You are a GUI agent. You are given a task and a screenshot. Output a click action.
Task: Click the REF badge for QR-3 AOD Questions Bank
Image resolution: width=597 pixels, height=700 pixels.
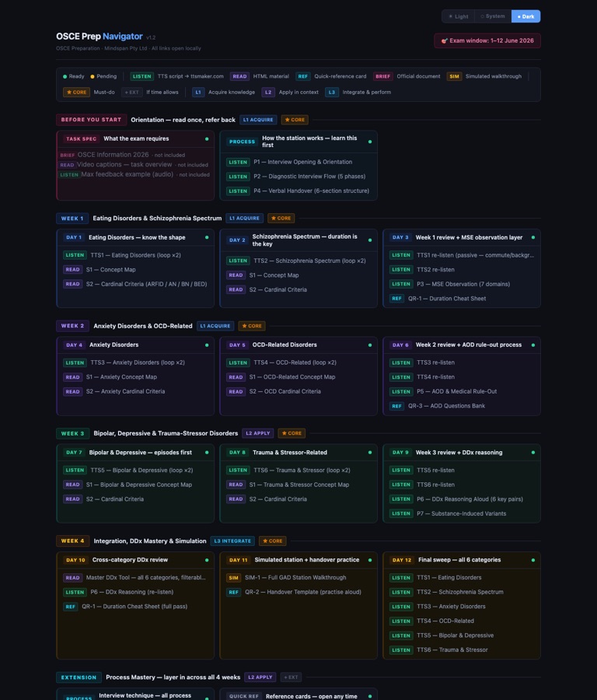click(x=396, y=406)
